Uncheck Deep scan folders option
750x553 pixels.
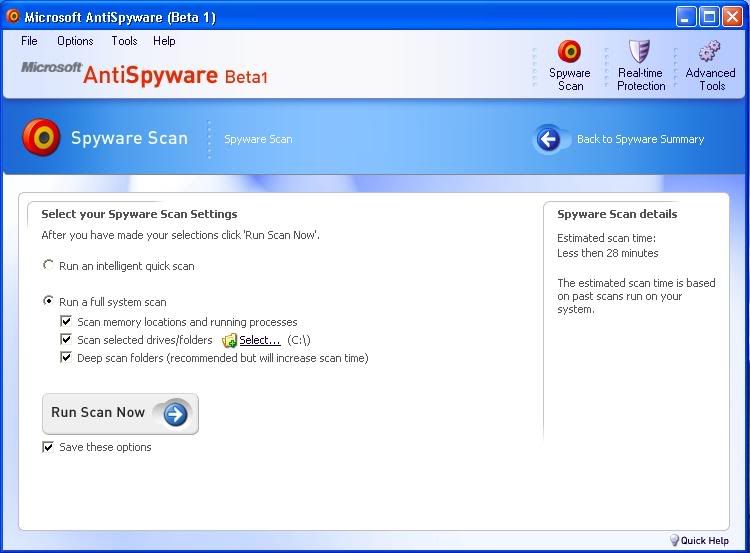66,357
